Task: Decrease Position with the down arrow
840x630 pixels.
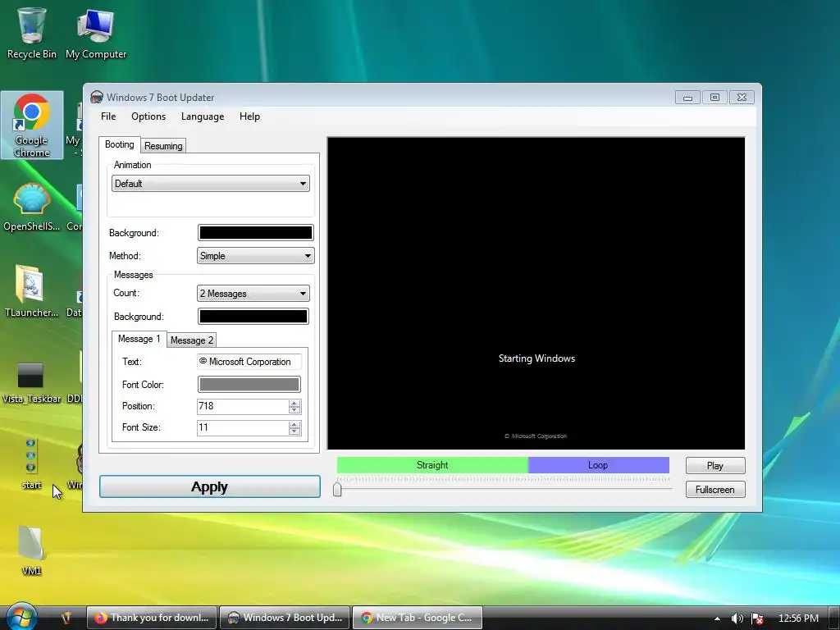Action: (294, 410)
